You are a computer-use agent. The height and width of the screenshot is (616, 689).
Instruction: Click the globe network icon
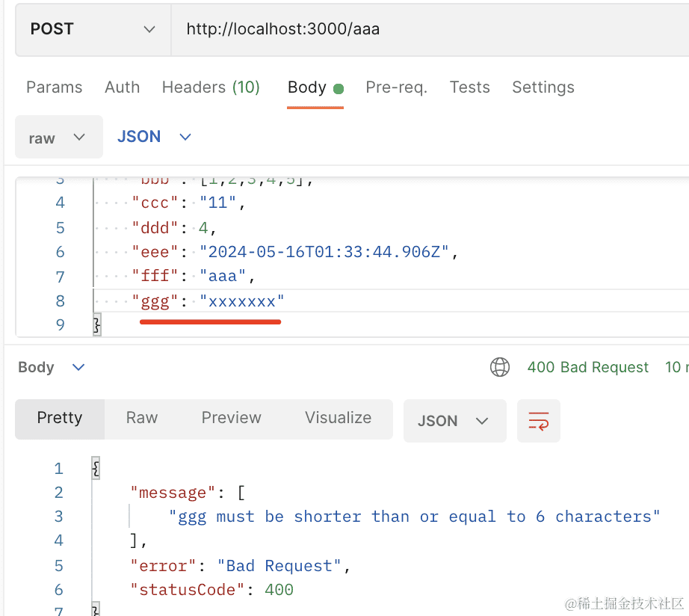[x=499, y=367]
